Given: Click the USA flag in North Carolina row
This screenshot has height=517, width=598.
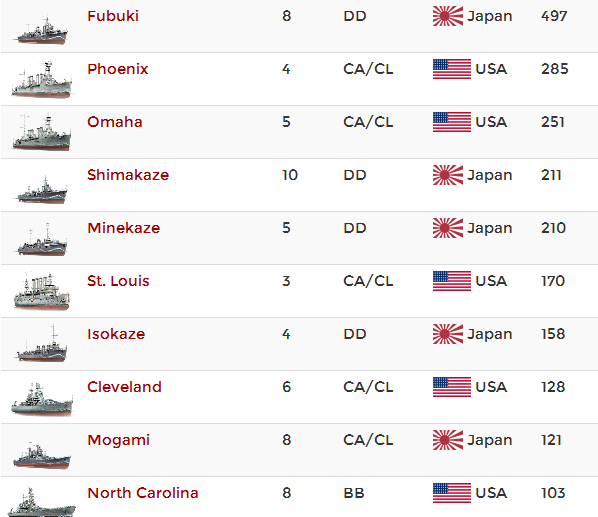Looking at the screenshot, I should 452,493.
